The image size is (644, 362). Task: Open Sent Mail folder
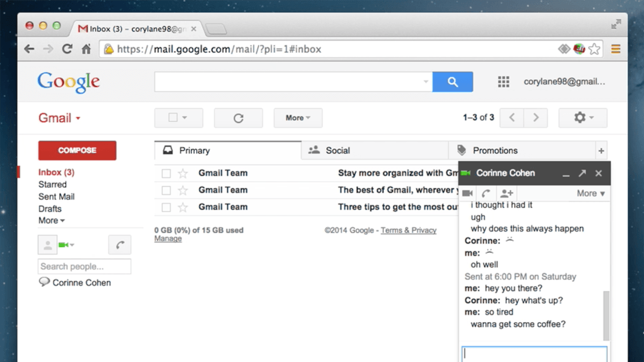(x=56, y=197)
